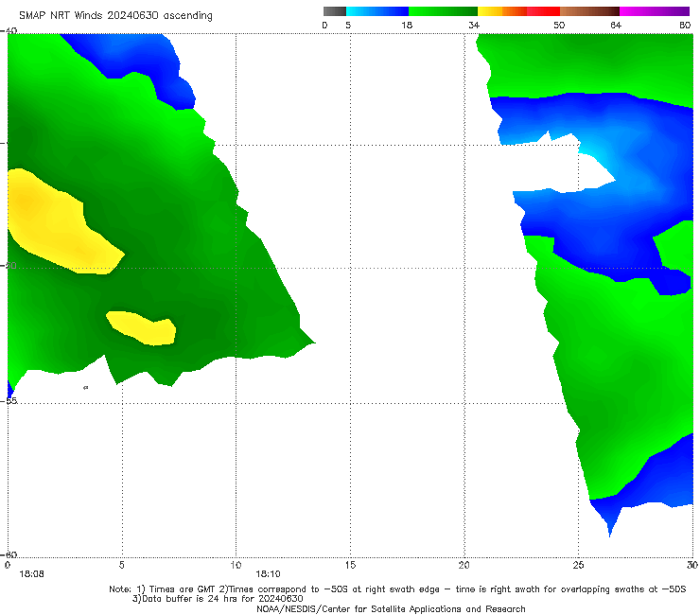Click the large yellow wind patch on left swath
The image size is (700, 615).
pos(58,223)
